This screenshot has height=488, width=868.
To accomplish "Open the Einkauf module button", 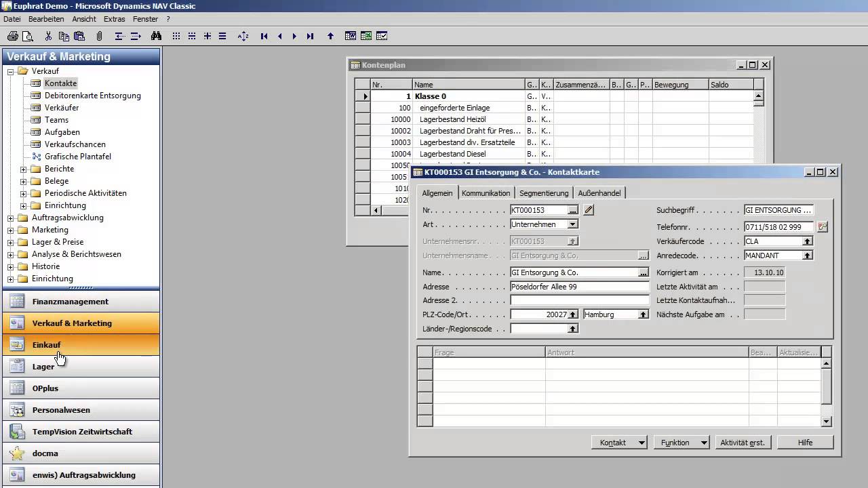I will [81, 345].
